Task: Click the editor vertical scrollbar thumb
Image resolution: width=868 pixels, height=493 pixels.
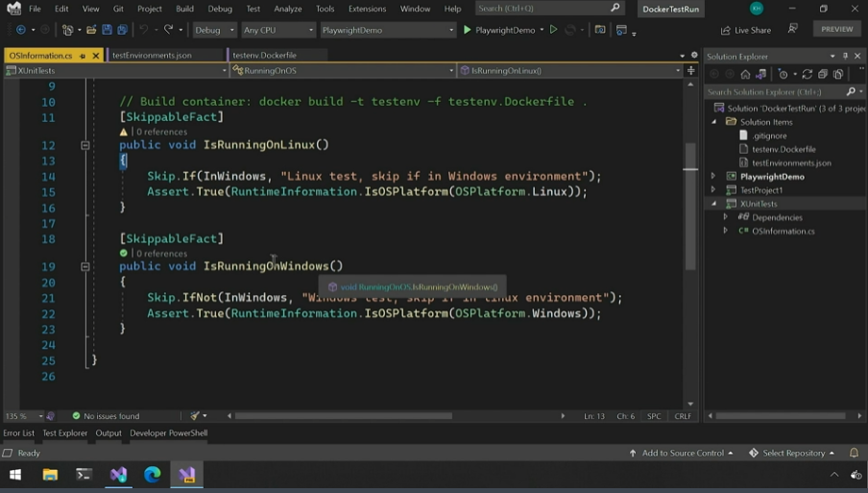Action: point(690,207)
